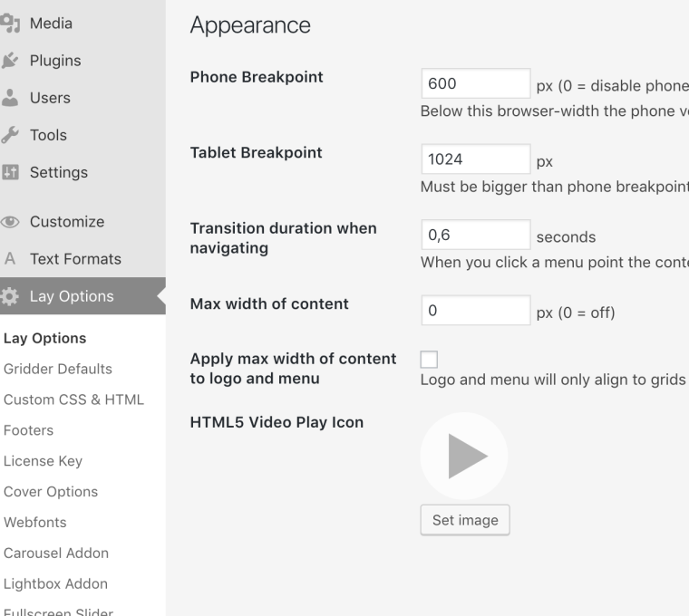The width and height of the screenshot is (689, 616).
Task: Open Gridder Defaults submenu item
Action: point(58,369)
